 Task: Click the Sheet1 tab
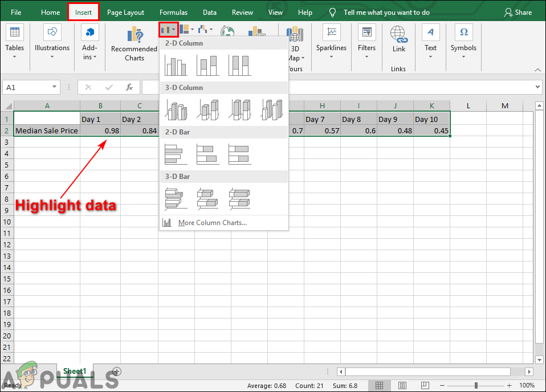coord(75,371)
